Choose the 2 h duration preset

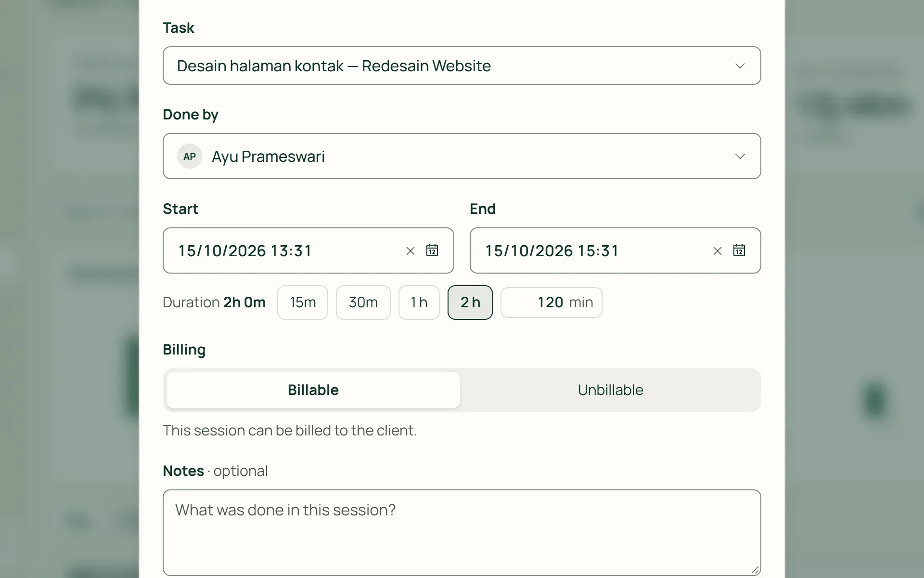[x=470, y=302]
